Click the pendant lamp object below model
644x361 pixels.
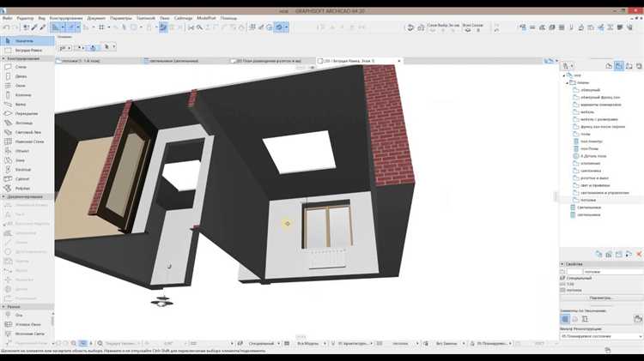click(162, 302)
